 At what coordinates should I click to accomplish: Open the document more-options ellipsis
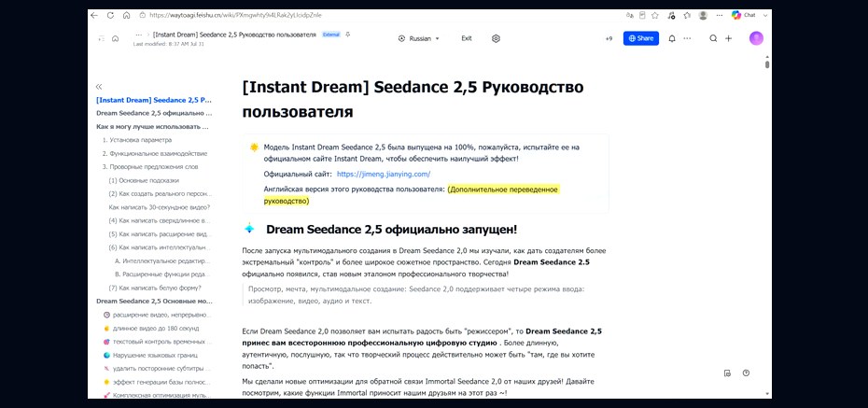[x=687, y=39]
